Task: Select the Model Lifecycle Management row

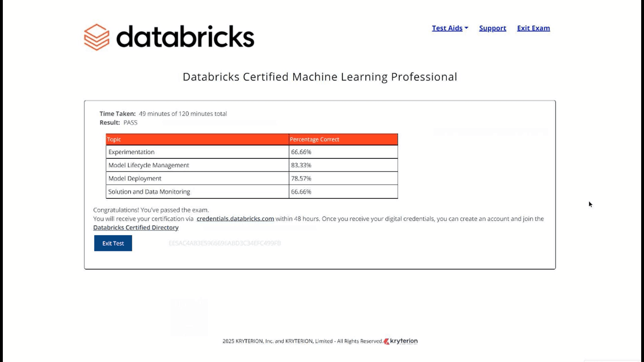Action: [x=149, y=165]
